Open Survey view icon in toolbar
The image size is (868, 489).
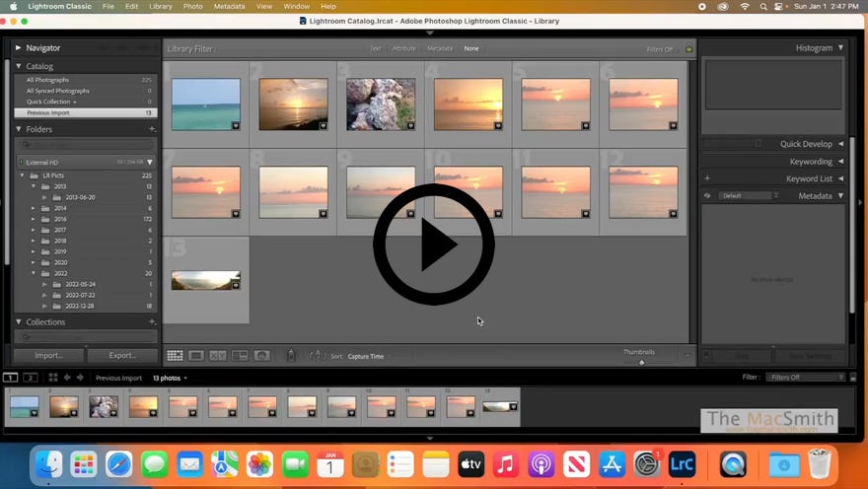(240, 356)
